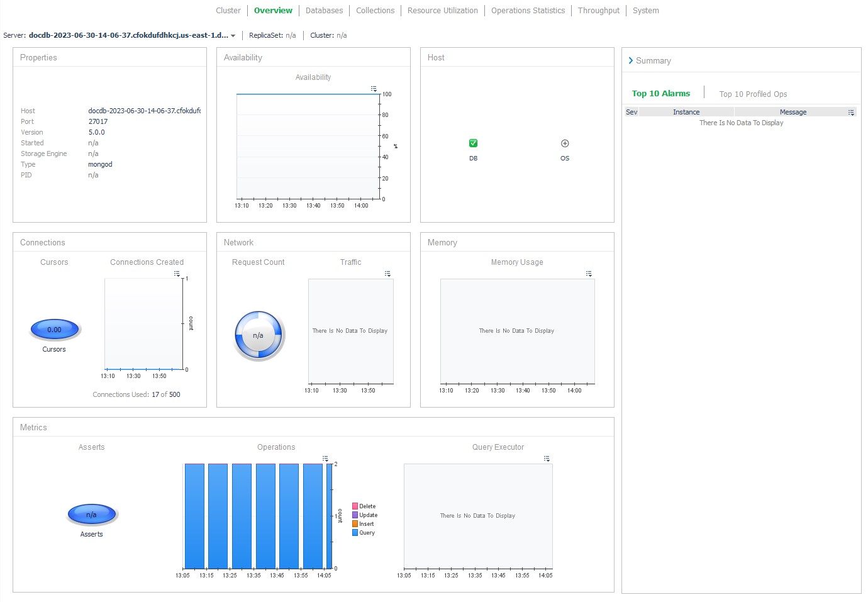Toggle the Delete series in Operations legend
This screenshot has height=602, width=868.
[365, 506]
